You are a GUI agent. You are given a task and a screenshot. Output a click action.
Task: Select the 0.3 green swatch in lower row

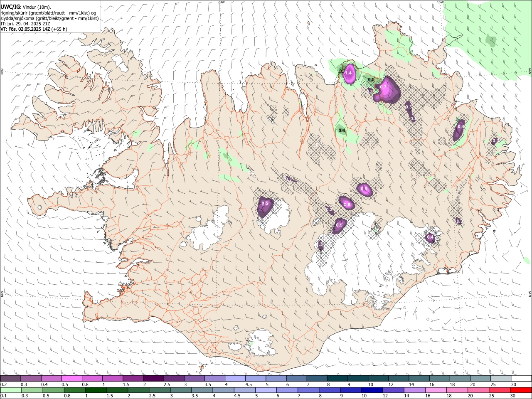[x=32, y=390]
